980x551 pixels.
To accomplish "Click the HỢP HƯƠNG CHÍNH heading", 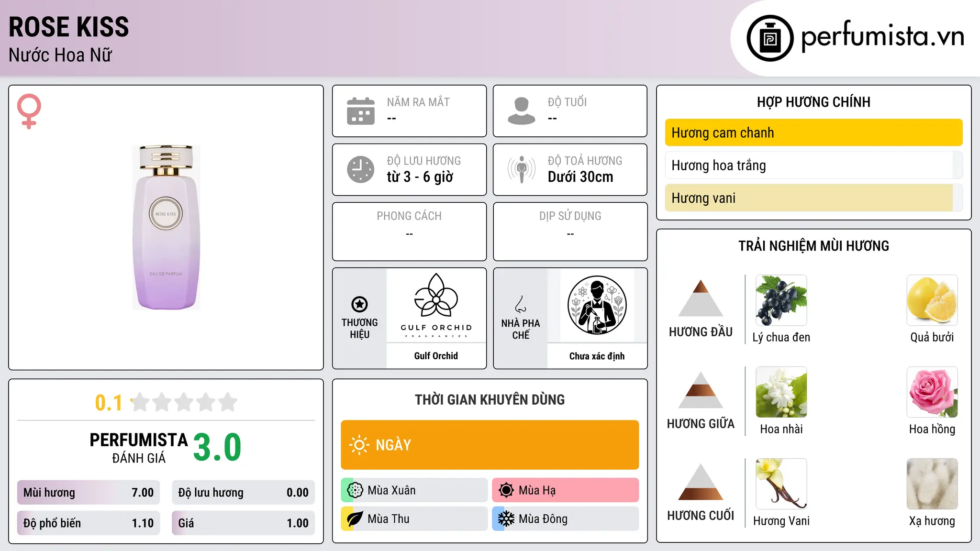I will coord(814,102).
